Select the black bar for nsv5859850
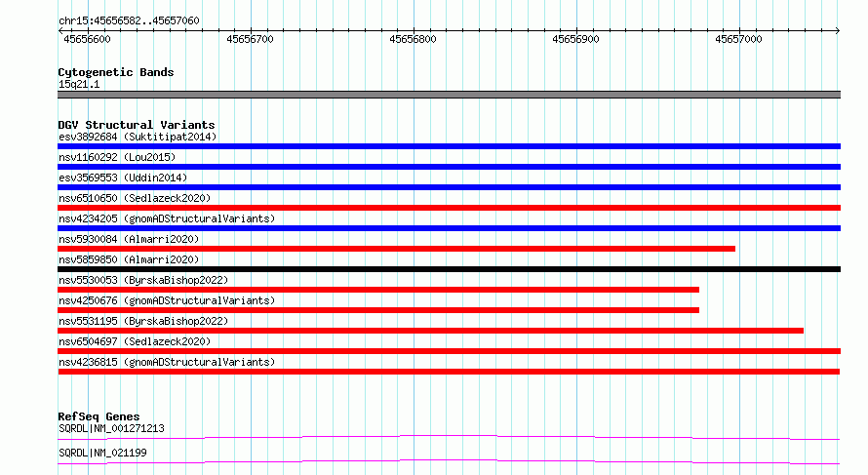This screenshot has width=868, height=475. tap(449, 269)
